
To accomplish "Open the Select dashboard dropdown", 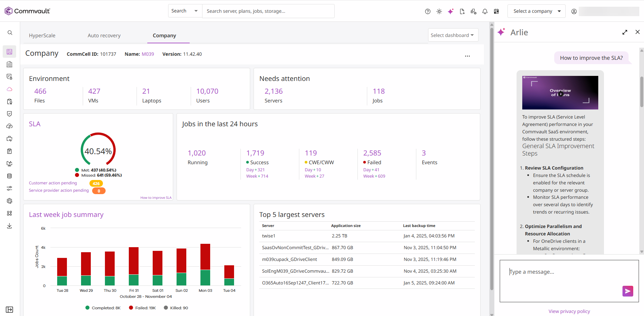I will coord(453,35).
